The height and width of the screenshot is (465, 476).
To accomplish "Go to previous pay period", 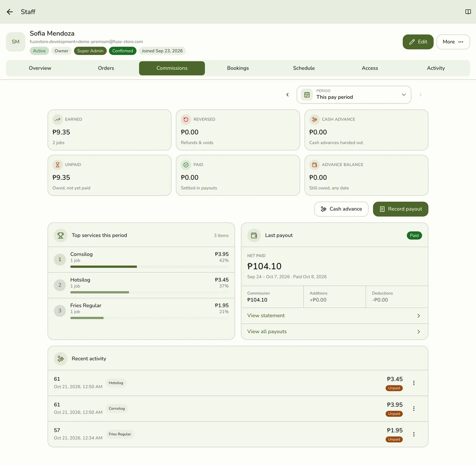I will [x=288, y=95].
